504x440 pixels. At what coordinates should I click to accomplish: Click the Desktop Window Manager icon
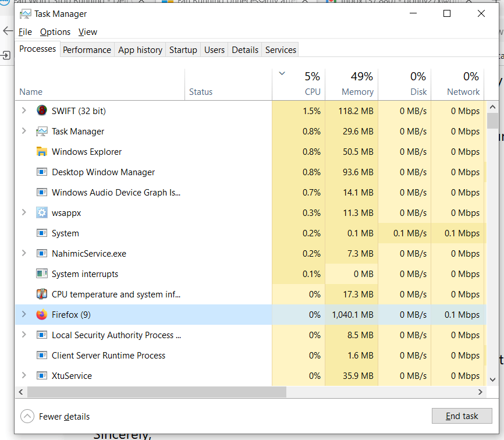[42, 172]
